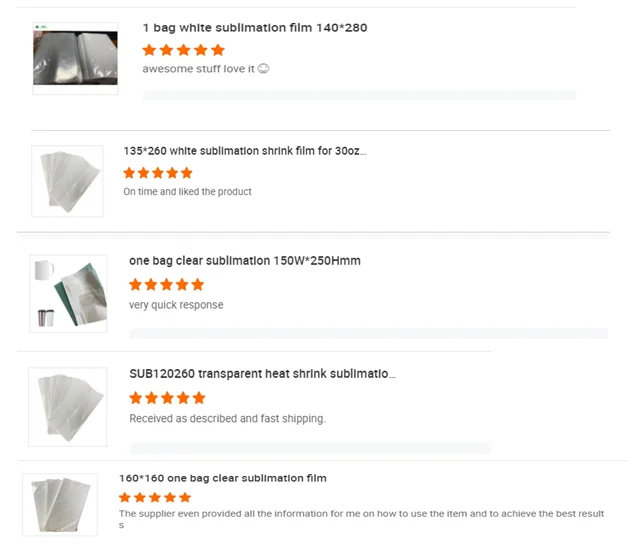Click the "awesome stuff love it" review text
This screenshot has height=544, width=628.
point(205,69)
